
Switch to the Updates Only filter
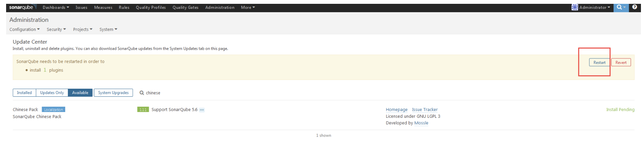pyautogui.click(x=52, y=93)
